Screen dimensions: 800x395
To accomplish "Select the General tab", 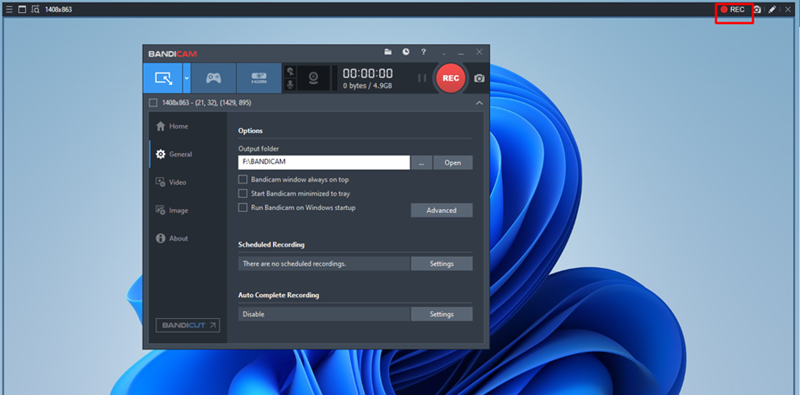I will (x=188, y=154).
